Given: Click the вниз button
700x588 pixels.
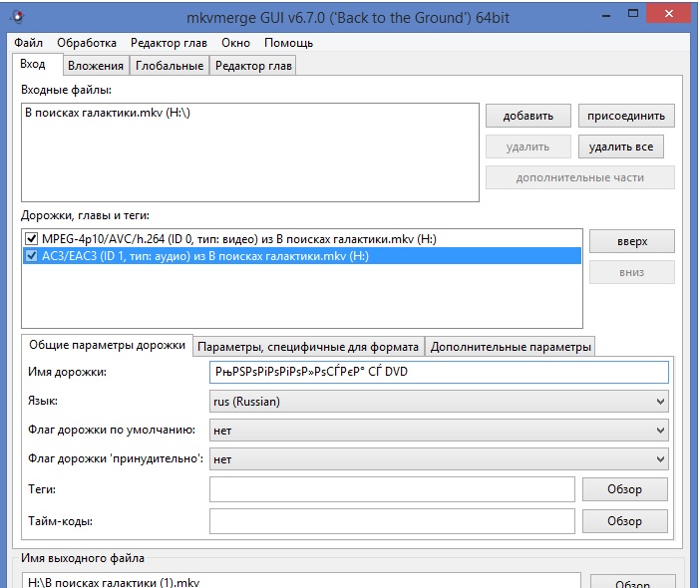Looking at the screenshot, I should pyautogui.click(x=632, y=272).
